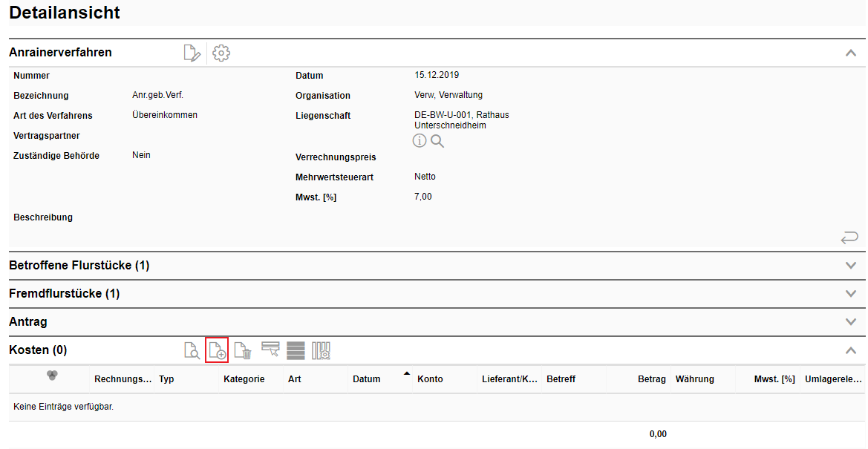Click the Kategorie column header
The width and height of the screenshot is (868, 449).
tap(244, 379)
